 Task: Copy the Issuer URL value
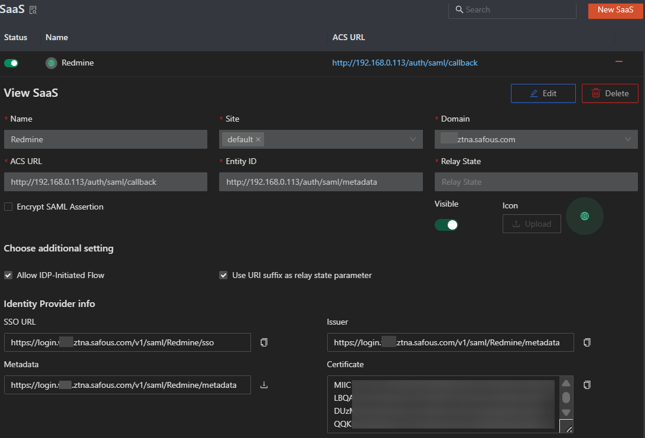pos(587,343)
